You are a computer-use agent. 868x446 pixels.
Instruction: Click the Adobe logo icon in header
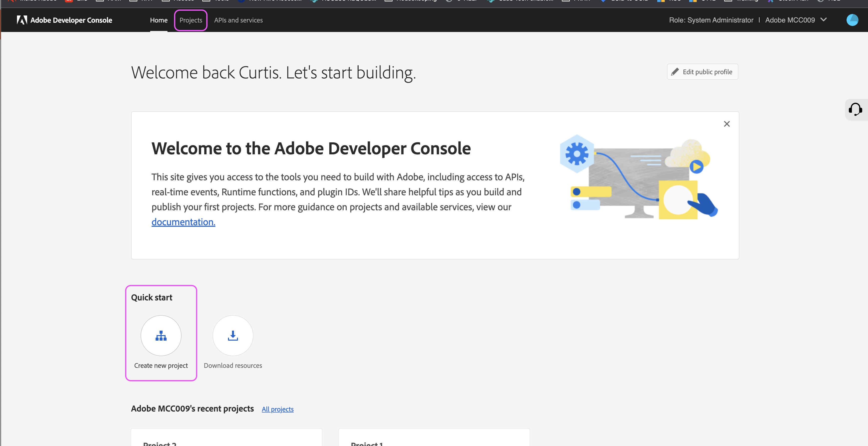point(22,20)
